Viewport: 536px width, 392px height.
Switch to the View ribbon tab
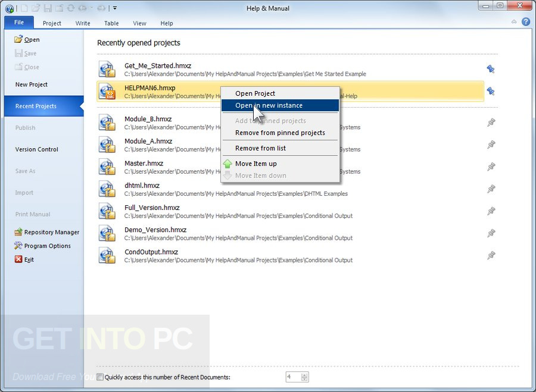point(139,23)
